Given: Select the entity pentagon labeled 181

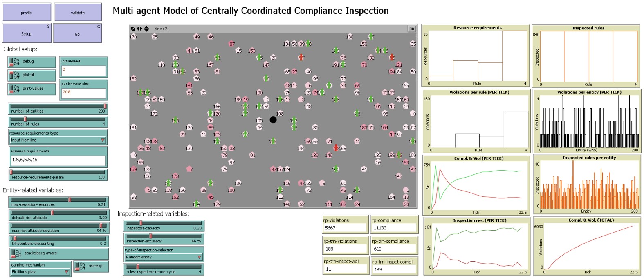Looking at the screenshot, I should [x=189, y=86].
